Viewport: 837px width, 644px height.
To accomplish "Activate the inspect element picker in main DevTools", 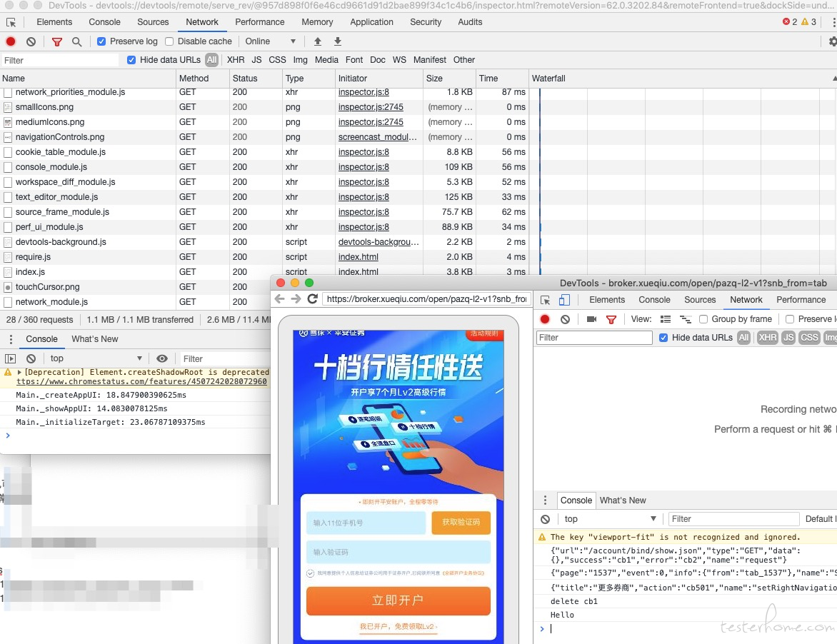I will pyautogui.click(x=11, y=22).
